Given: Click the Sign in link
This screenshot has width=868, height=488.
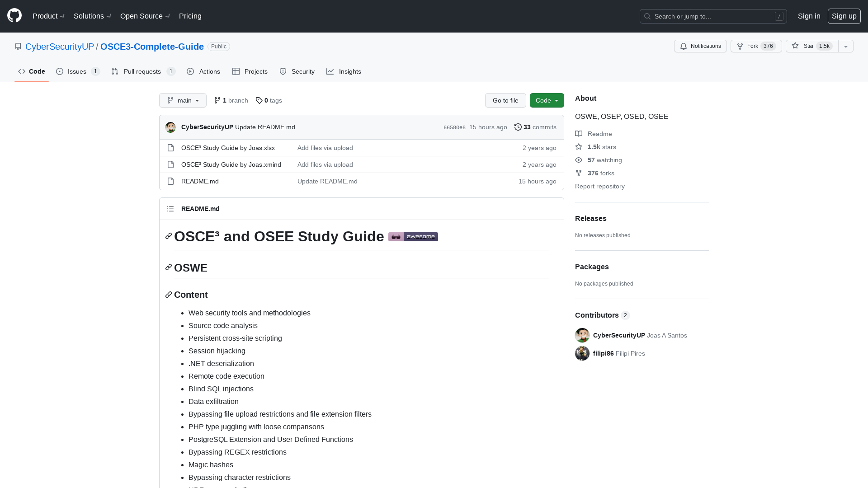Looking at the screenshot, I should 809,16.
